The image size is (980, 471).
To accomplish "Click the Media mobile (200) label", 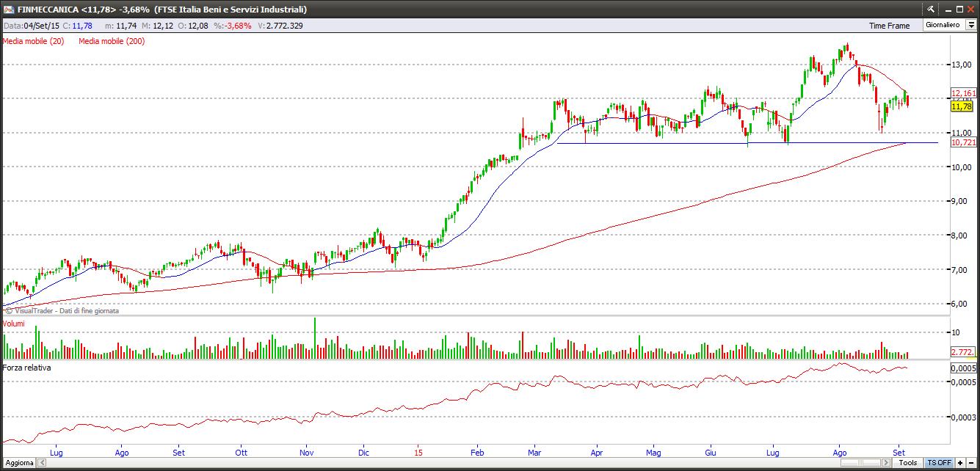I will click(112, 41).
